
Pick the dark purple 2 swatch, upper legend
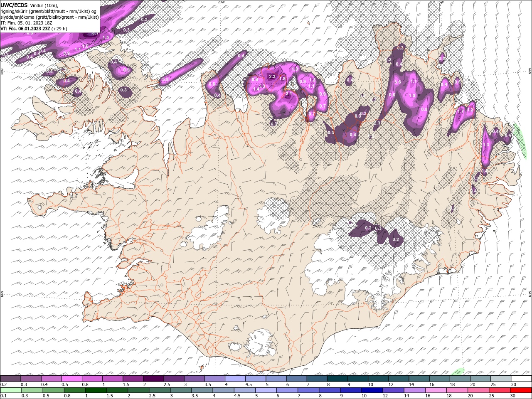click(x=153, y=379)
